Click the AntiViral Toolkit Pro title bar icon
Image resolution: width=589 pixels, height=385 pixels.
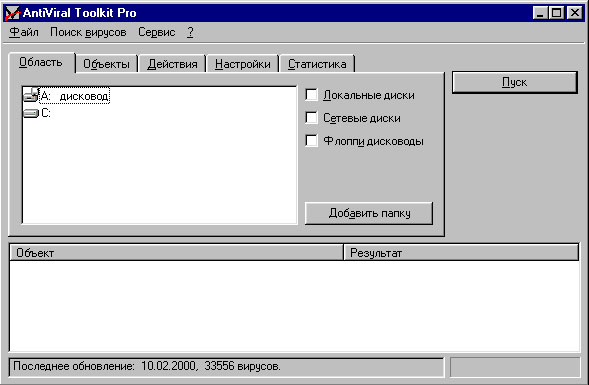[12, 13]
